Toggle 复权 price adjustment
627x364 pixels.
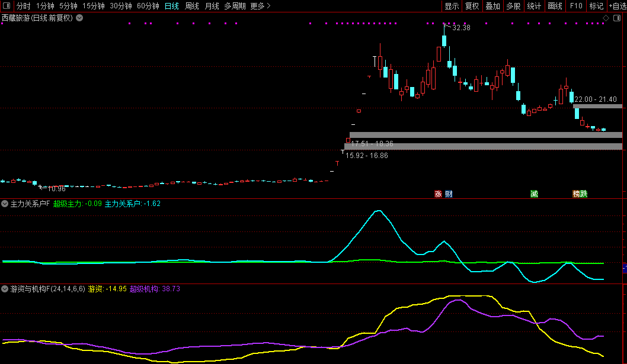[x=472, y=6]
